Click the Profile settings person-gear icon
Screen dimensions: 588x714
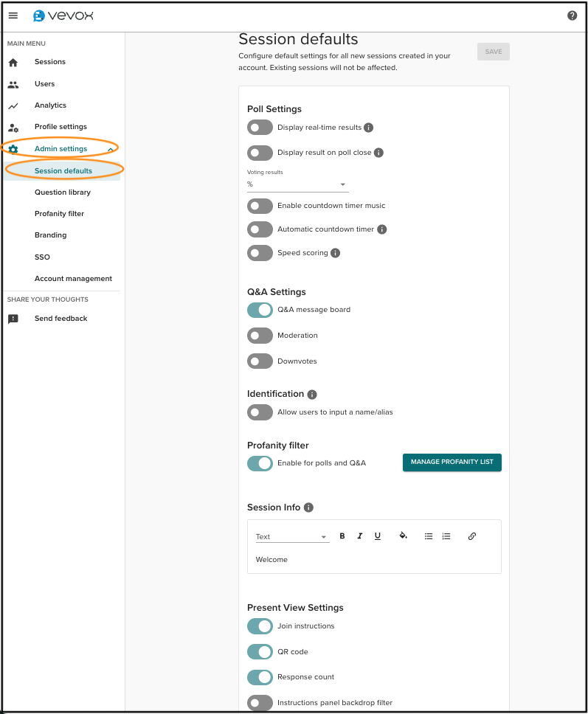(x=13, y=128)
